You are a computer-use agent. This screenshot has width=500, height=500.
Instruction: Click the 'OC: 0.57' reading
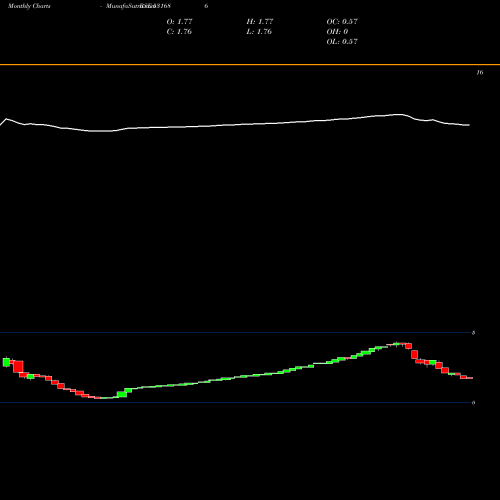click(x=342, y=21)
